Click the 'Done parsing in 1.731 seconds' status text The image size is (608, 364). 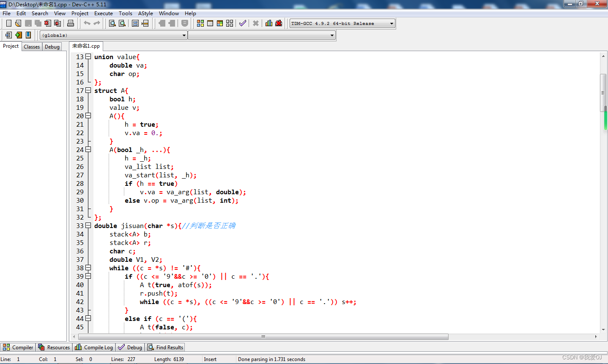click(271, 359)
